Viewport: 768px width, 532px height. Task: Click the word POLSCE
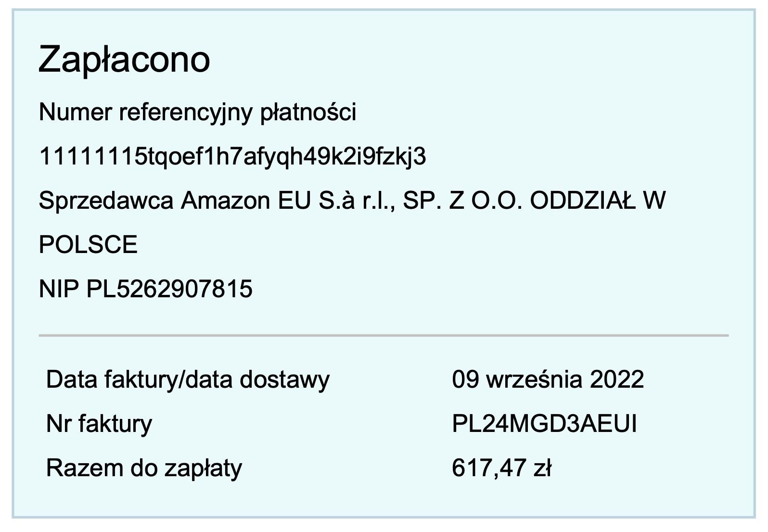click(x=88, y=245)
